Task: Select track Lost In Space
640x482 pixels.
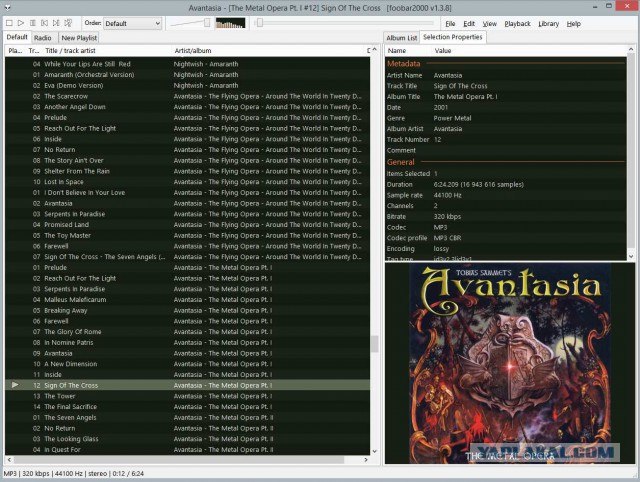Action: (187, 182)
